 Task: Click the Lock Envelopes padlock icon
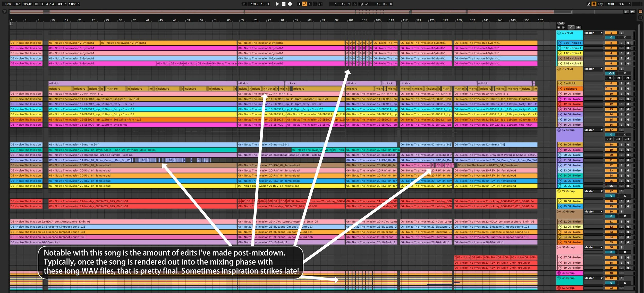[x=578, y=27]
